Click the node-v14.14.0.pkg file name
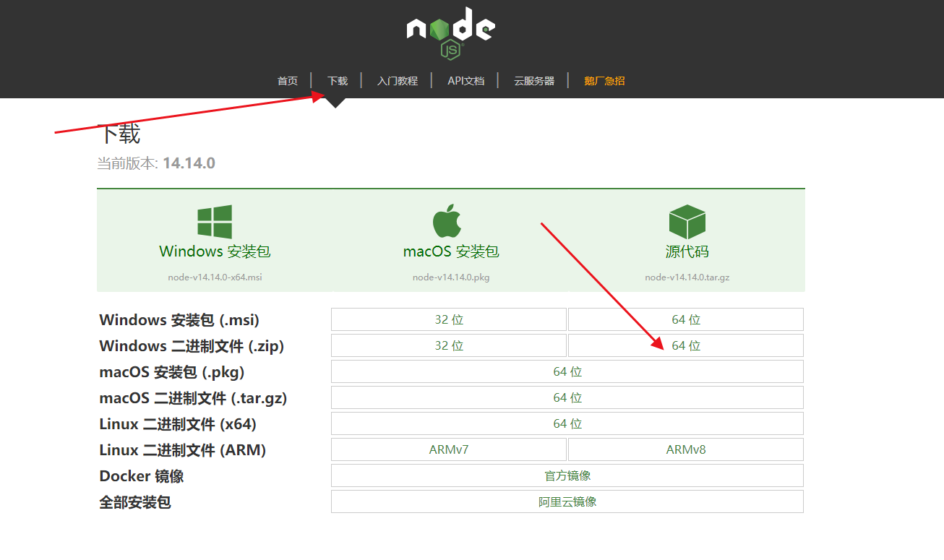This screenshot has width=944, height=560. [x=451, y=277]
